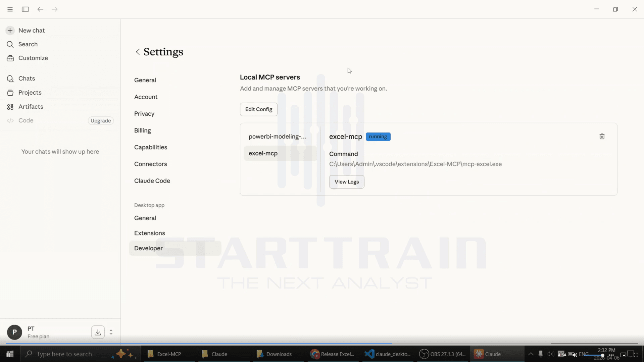Click the Edit Config button
Viewport: 644px width, 362px height.
coord(259,109)
